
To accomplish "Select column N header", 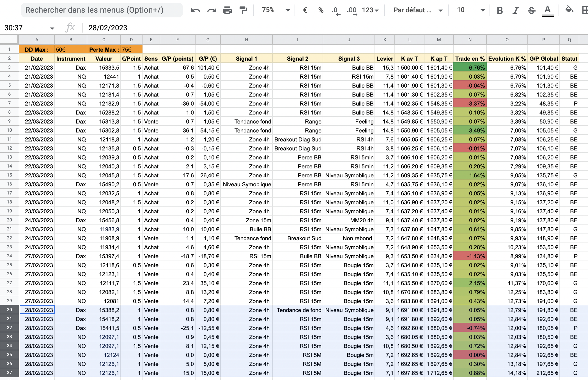I will 470,40.
